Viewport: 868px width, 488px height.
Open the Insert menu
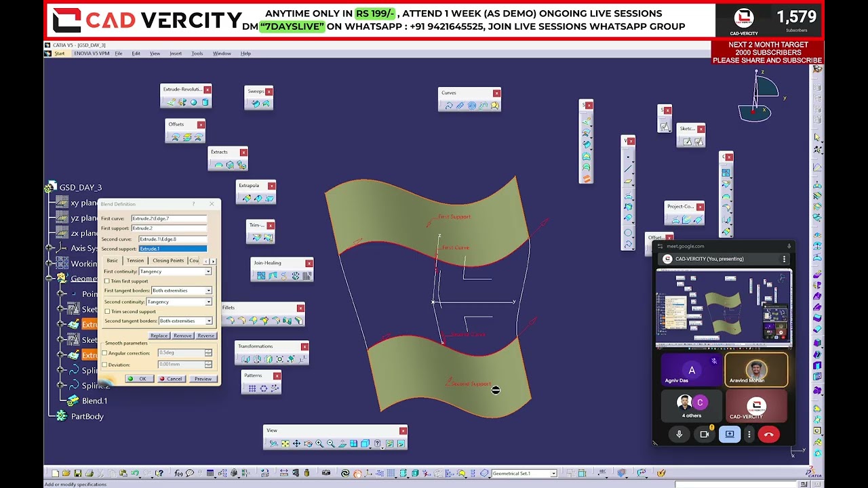[176, 54]
